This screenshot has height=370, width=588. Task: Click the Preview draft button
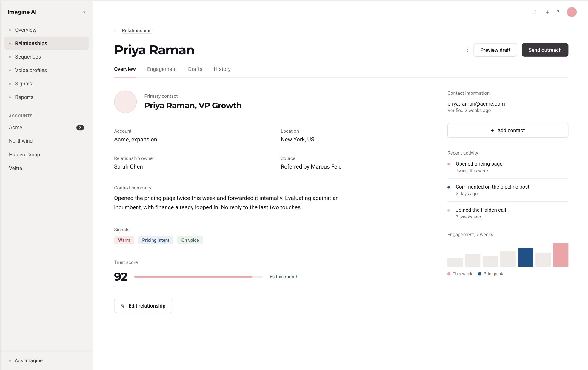(495, 50)
